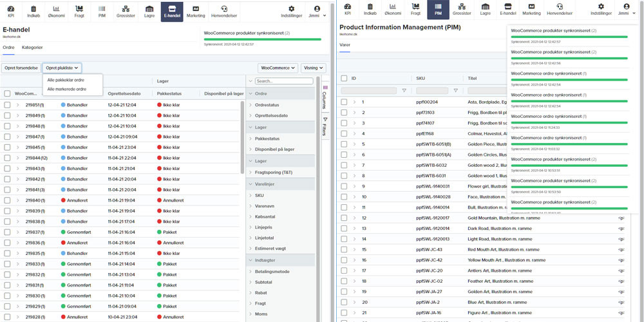This screenshot has width=644, height=322.
Task: Click the Opret forsendelse button
Action: (x=21, y=68)
